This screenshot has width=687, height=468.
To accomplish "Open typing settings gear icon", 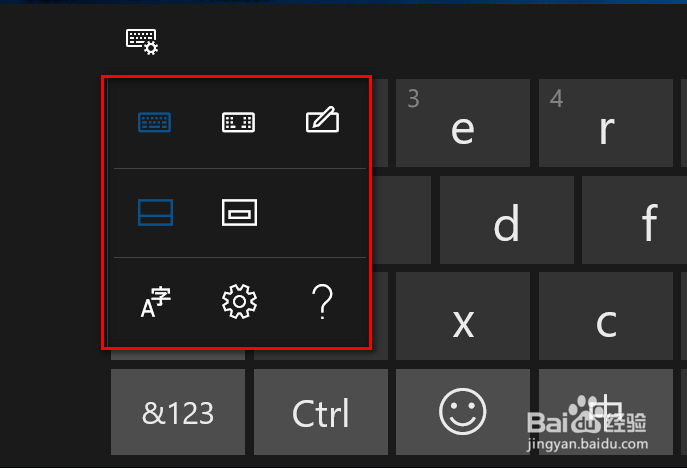I will pyautogui.click(x=239, y=301).
